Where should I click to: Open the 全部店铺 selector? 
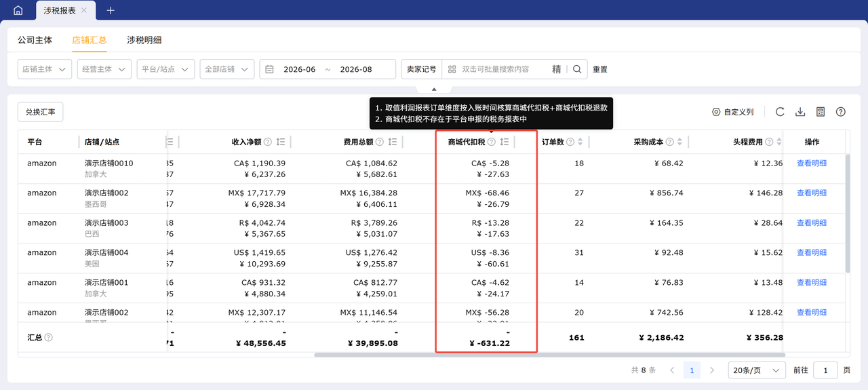tap(227, 69)
